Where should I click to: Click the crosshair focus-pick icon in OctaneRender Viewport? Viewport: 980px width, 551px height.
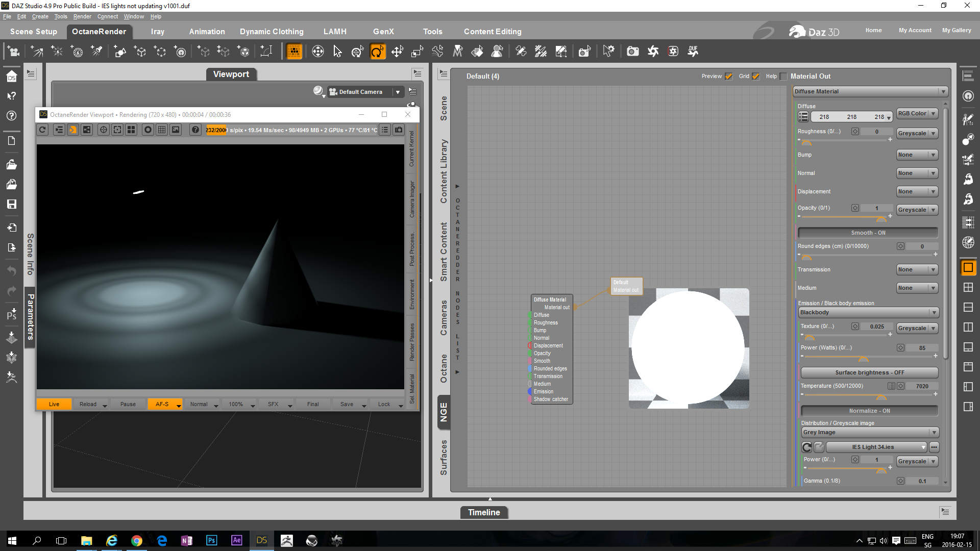103,130
